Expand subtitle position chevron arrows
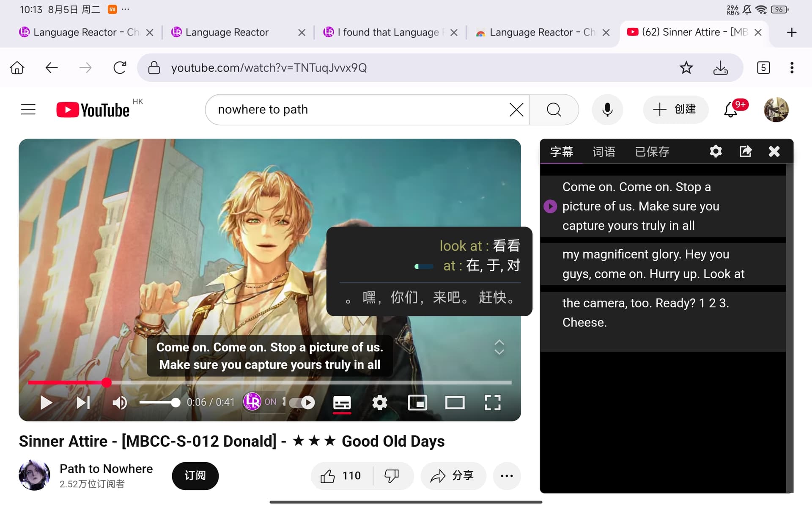This screenshot has width=812, height=508. [499, 347]
